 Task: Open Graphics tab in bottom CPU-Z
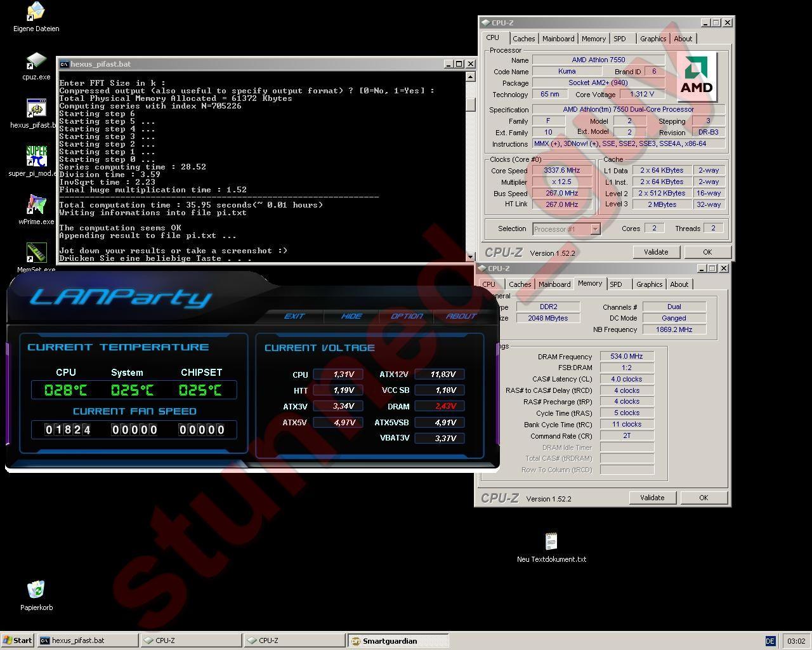coord(649,284)
